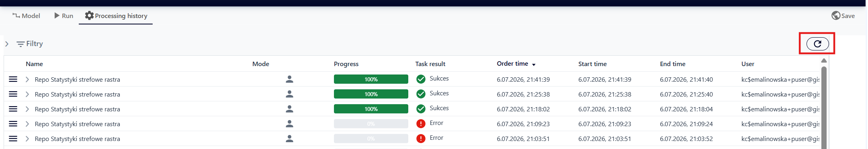Switch to the Model tab
The width and height of the screenshot is (868, 149).
pyautogui.click(x=26, y=16)
